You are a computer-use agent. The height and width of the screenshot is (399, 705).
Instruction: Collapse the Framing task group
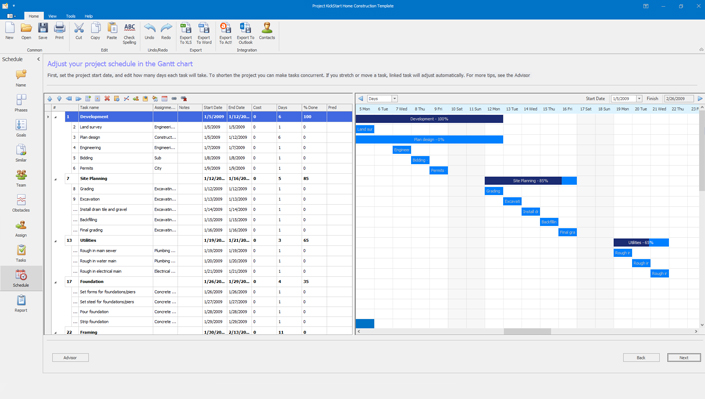pyautogui.click(x=56, y=333)
